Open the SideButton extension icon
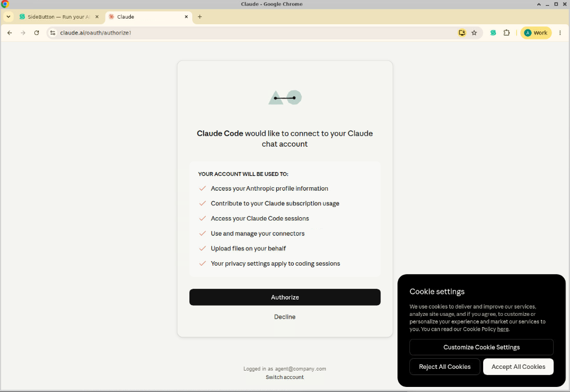570x392 pixels. tap(493, 33)
